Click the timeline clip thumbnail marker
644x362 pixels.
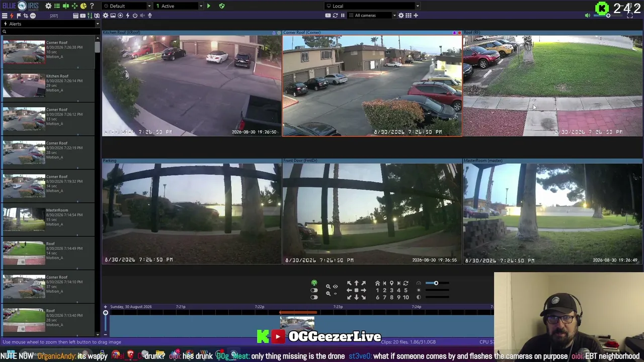[x=297, y=324]
